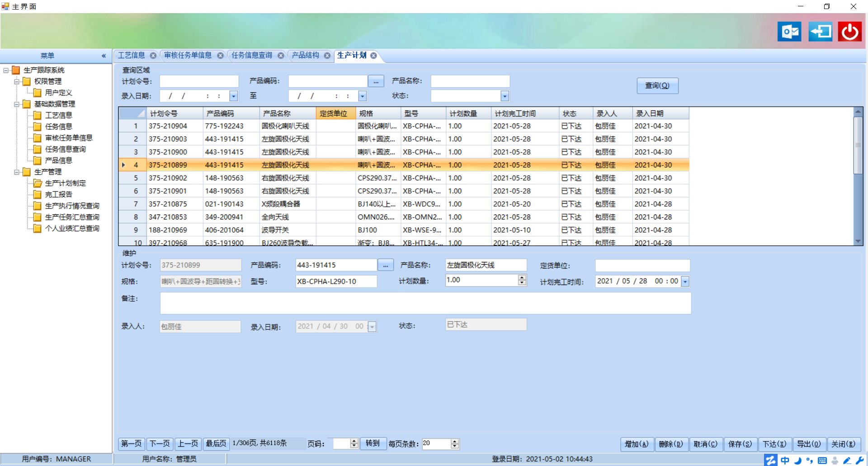Increase the 页码 page number spinner
868x466 pixels.
[x=354, y=442]
